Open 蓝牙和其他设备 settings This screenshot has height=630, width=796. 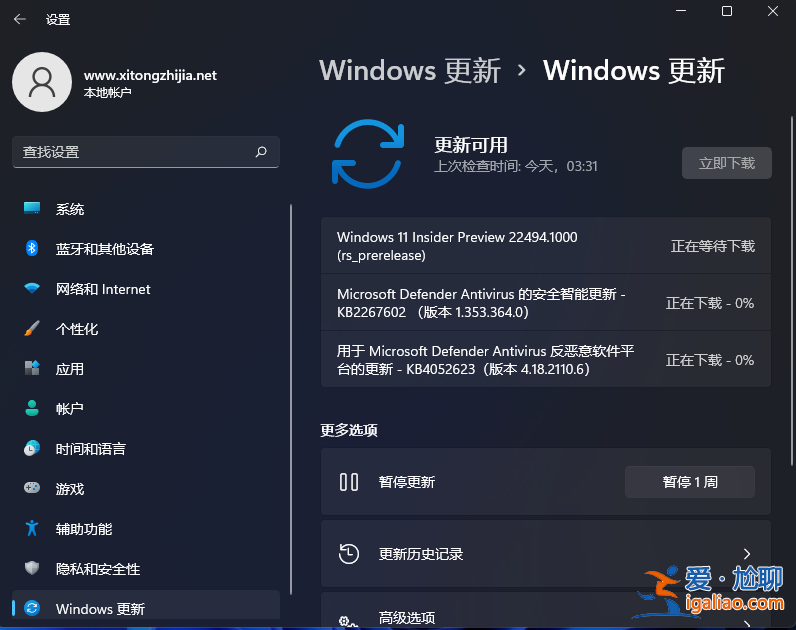tap(146, 249)
